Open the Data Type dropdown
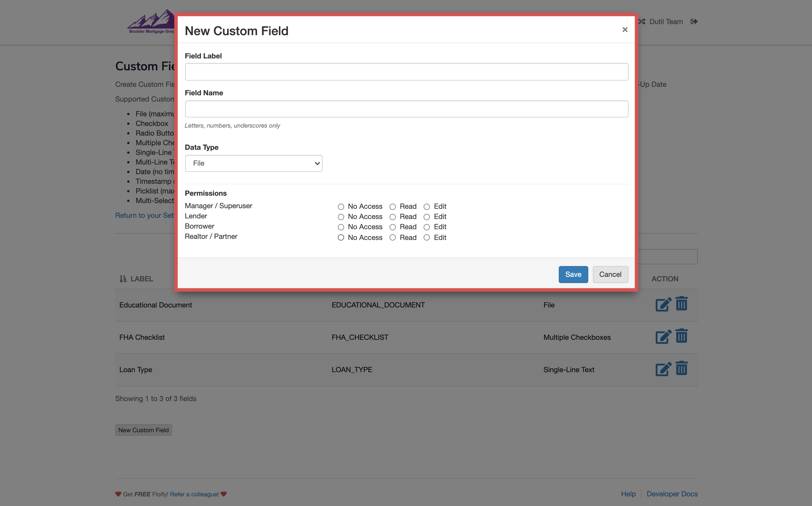The image size is (812, 506). coord(253,163)
